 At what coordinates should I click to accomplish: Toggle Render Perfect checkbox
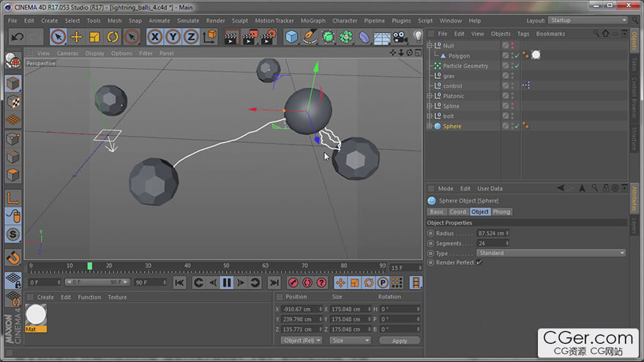point(479,263)
